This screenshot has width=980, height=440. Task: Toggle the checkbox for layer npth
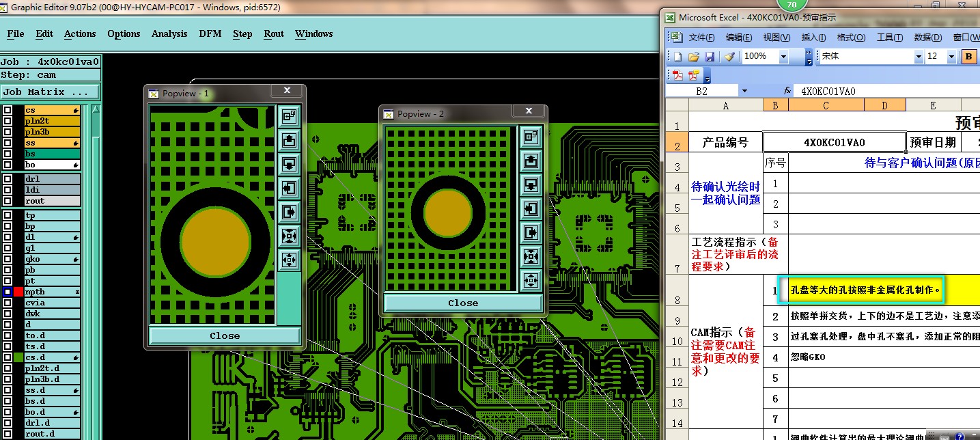tap(8, 292)
